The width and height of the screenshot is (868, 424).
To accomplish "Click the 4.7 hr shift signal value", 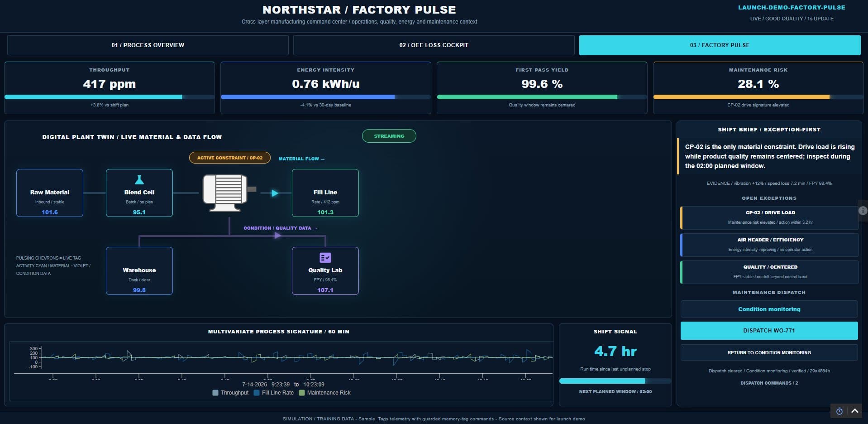I will pyautogui.click(x=615, y=351).
